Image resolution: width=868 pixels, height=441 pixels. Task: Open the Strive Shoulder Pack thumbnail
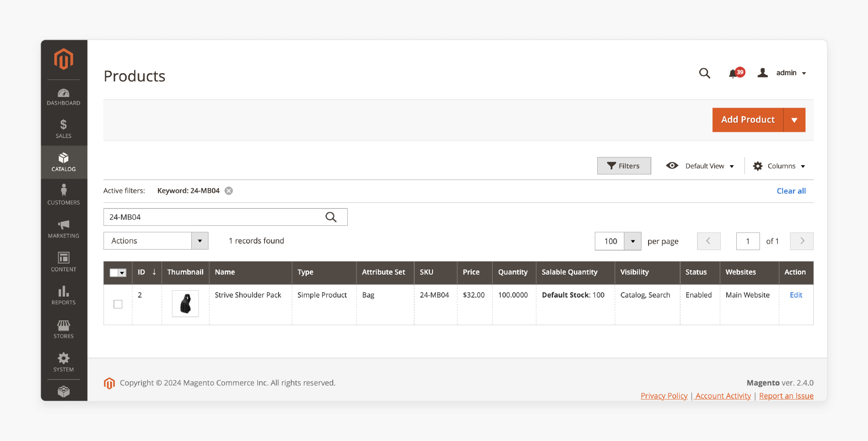pos(186,304)
